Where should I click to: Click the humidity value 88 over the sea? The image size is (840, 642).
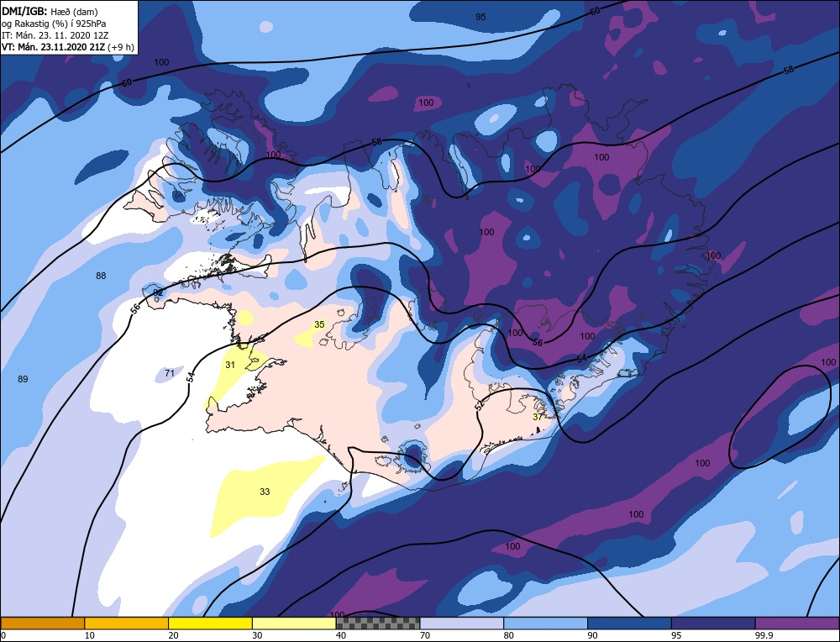pos(101,276)
